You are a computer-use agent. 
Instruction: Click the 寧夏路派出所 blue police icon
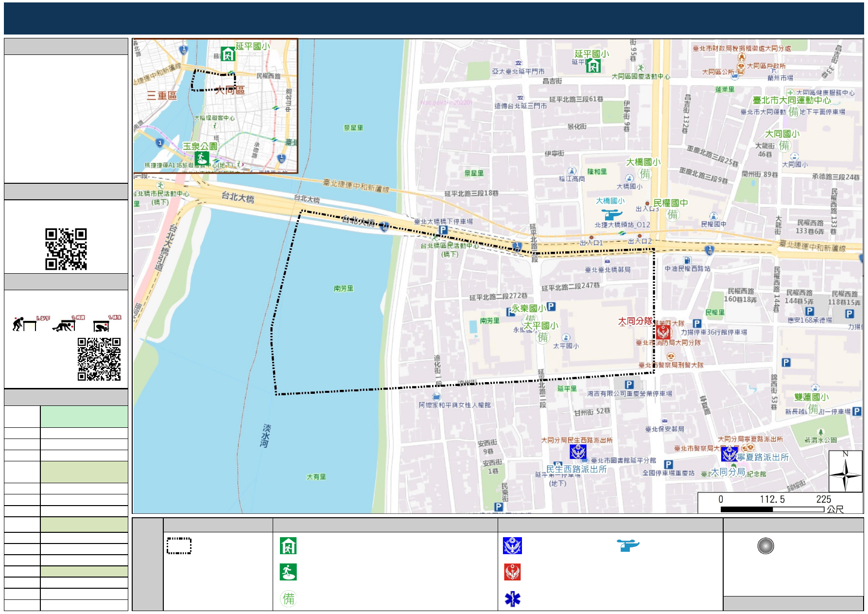click(x=729, y=454)
